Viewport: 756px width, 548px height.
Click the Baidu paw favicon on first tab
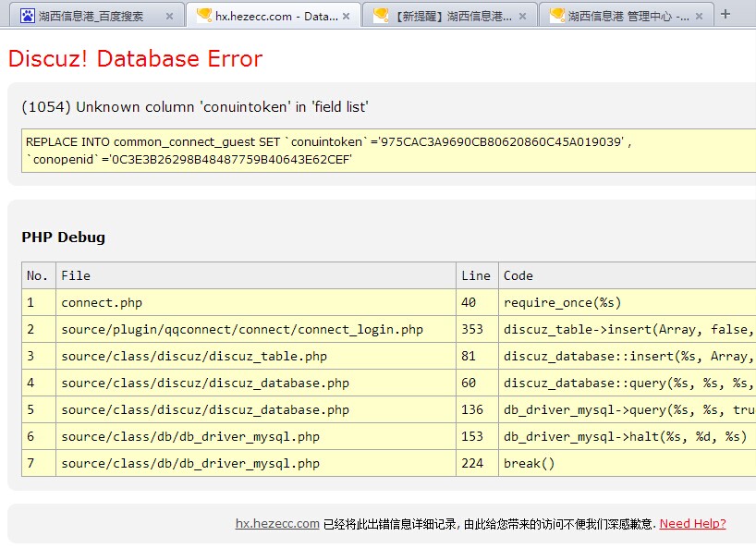[x=28, y=16]
